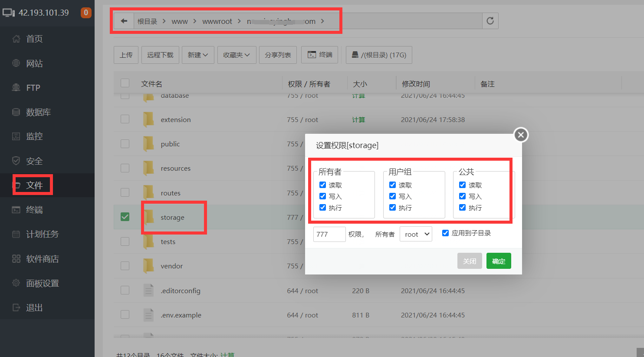Expand the 收藏夹 dropdown button
The image size is (644, 357).
(237, 55)
